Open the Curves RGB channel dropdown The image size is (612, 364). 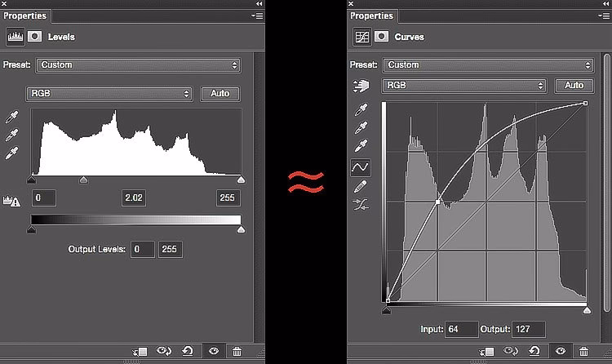click(x=464, y=86)
